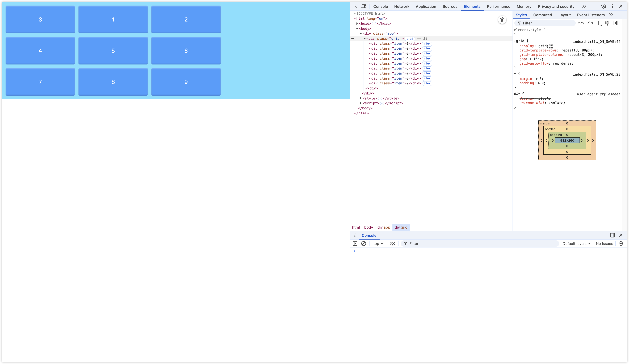Image resolution: width=629 pixels, height=364 pixels.
Task: Expand the head element node
Action: 357,24
